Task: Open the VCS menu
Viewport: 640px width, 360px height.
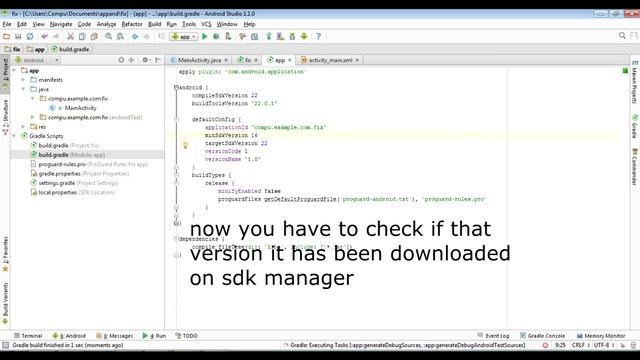Action: pos(206,24)
